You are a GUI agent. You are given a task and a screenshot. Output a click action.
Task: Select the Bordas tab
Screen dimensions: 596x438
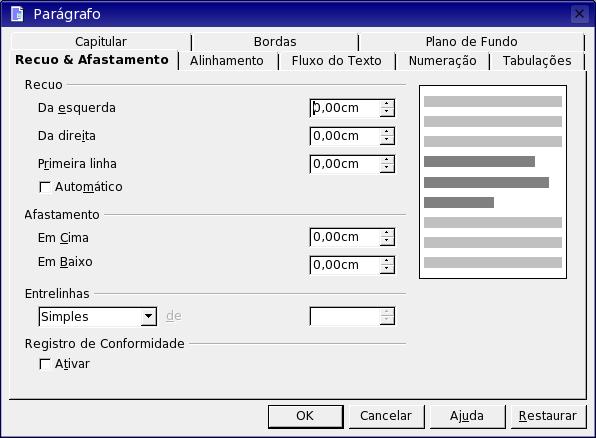tap(275, 41)
